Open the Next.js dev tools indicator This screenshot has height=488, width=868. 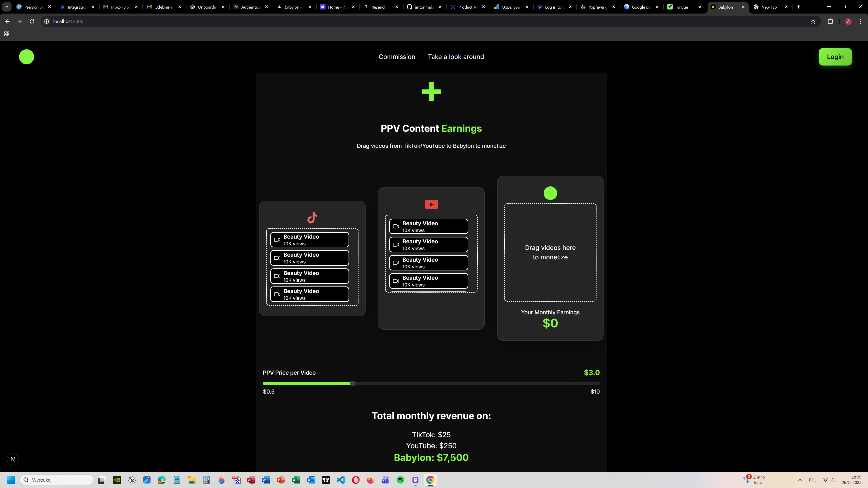click(x=13, y=459)
